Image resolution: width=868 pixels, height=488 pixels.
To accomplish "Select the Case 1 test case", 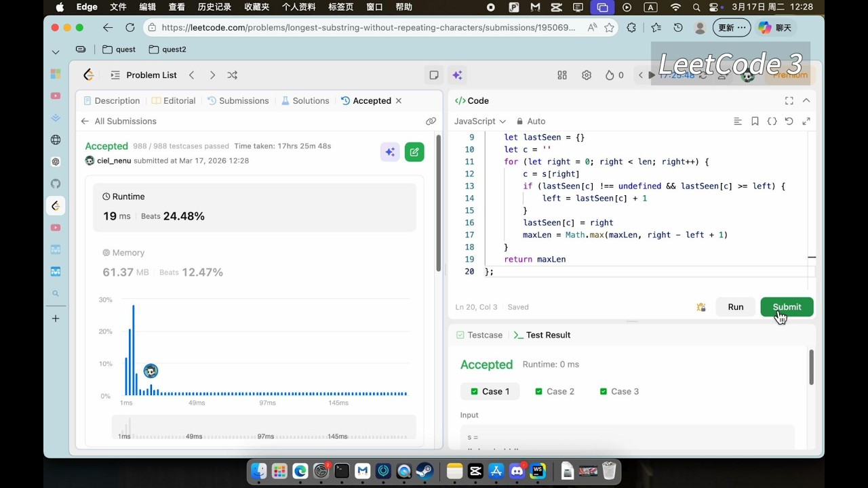I will (x=490, y=391).
